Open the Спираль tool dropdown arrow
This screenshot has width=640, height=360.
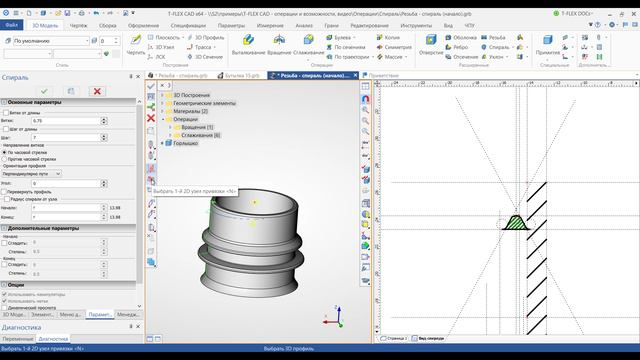(513, 47)
